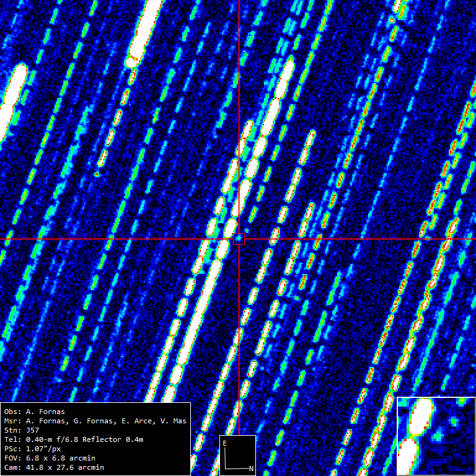476x476 pixels.
Task: Click the Tel: 0.40-m f/6.8 Reflector line
Action: click(x=73, y=439)
